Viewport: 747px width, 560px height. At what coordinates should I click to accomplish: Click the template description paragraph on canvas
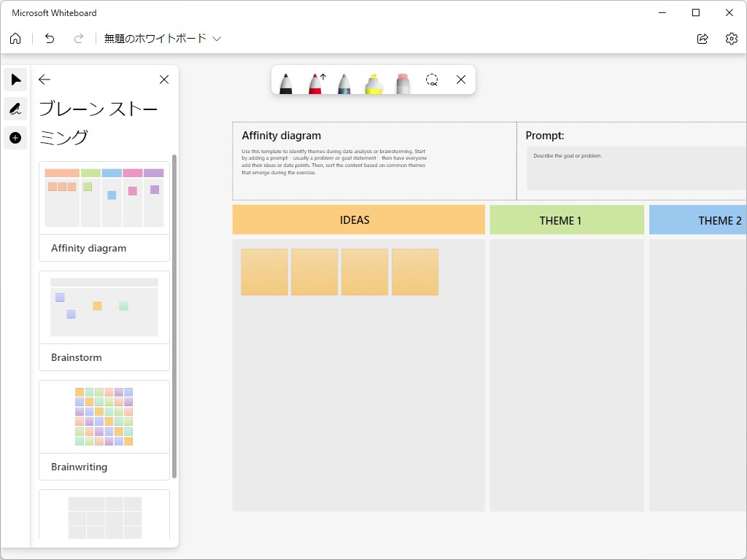click(334, 162)
